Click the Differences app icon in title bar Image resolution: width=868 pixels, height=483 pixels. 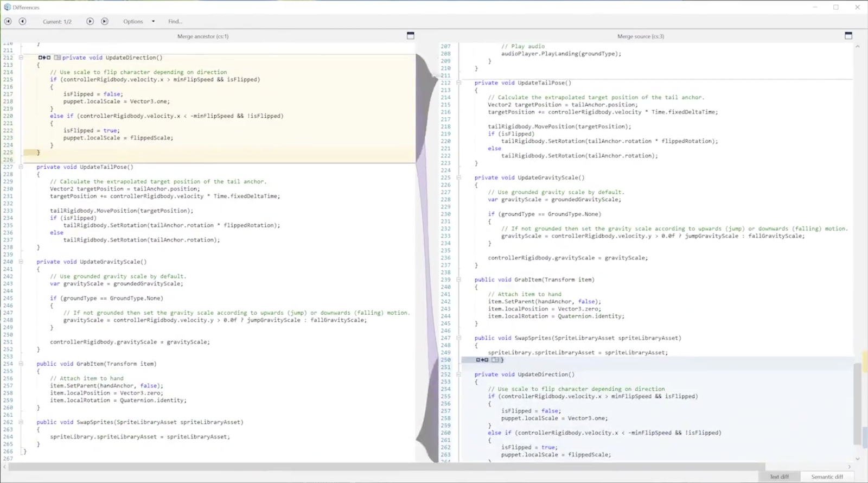(7, 7)
